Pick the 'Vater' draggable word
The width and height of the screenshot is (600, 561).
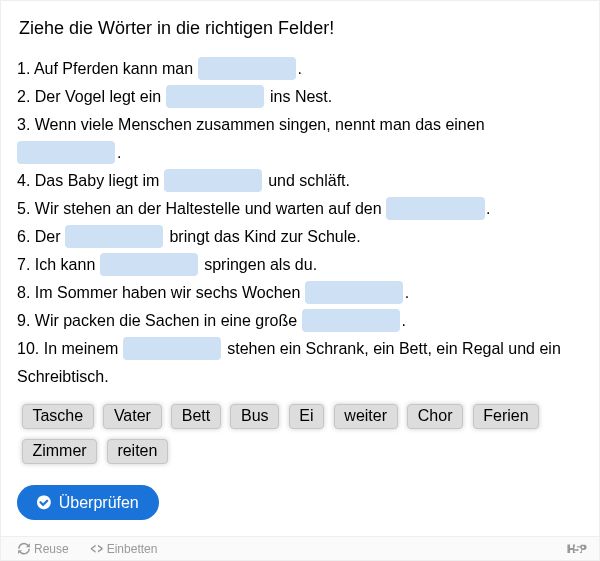point(132,416)
